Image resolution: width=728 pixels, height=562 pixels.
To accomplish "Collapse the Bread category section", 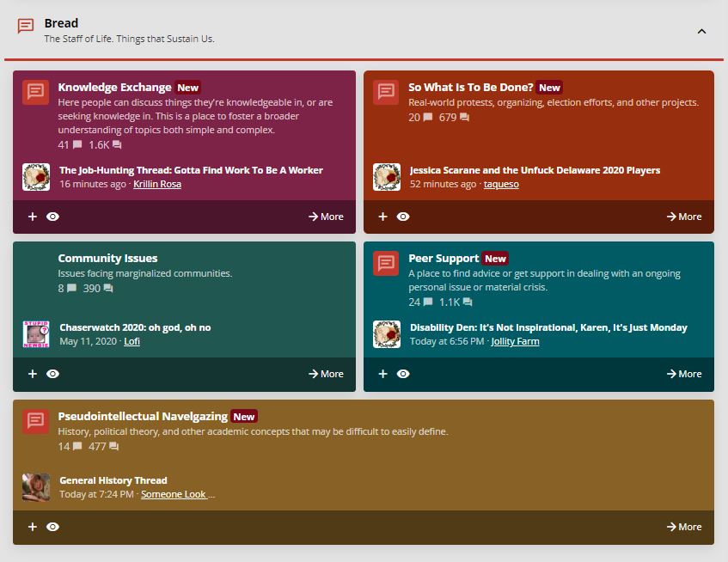I will [x=701, y=31].
